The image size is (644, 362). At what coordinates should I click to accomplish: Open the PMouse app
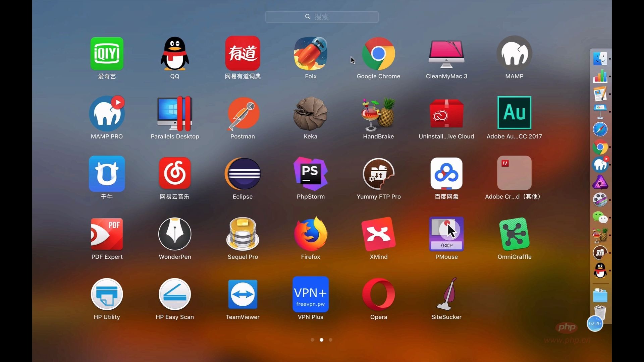click(x=446, y=234)
